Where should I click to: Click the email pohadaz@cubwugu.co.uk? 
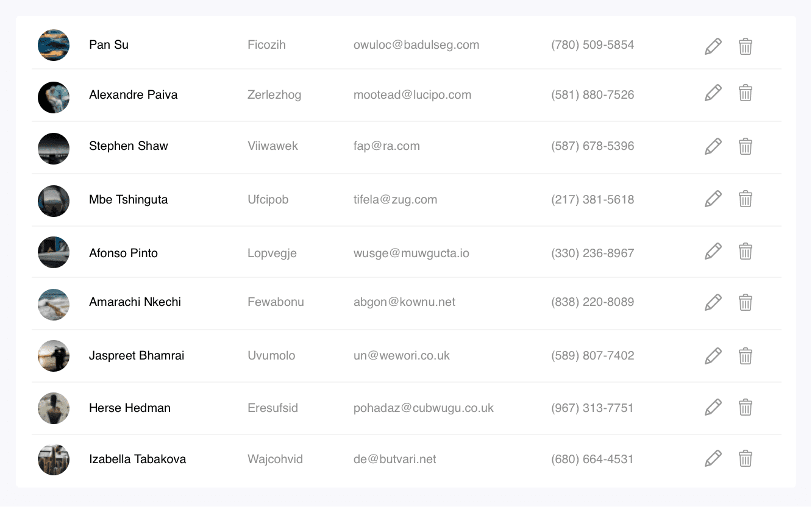coord(424,408)
